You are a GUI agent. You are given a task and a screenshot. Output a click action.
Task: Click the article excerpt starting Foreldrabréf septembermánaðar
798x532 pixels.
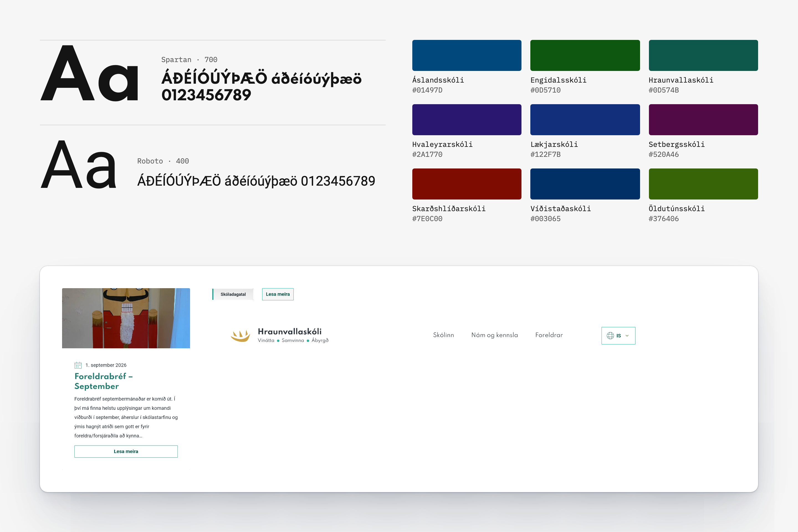126,417
